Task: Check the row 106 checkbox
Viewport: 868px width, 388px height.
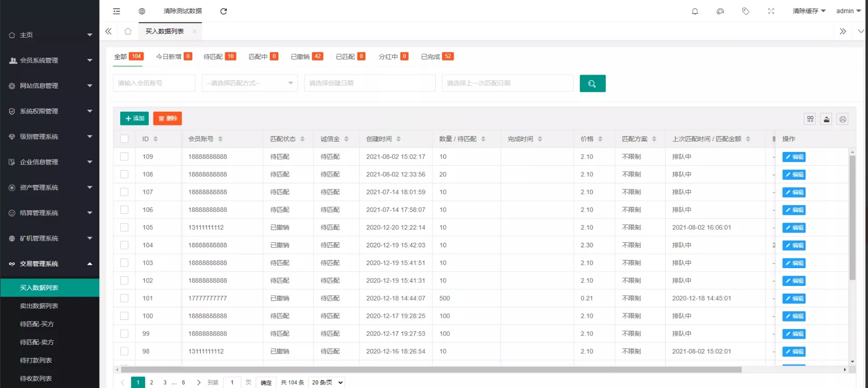Action: tap(124, 210)
